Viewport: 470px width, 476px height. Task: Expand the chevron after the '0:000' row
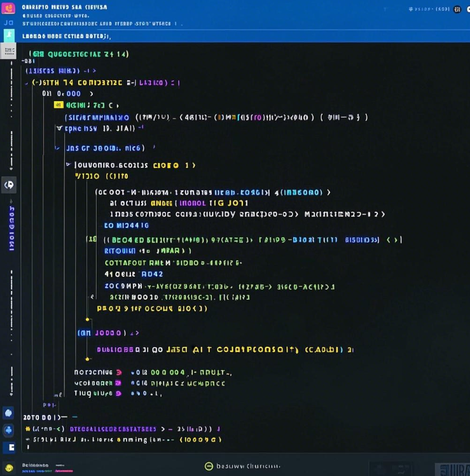point(92,94)
